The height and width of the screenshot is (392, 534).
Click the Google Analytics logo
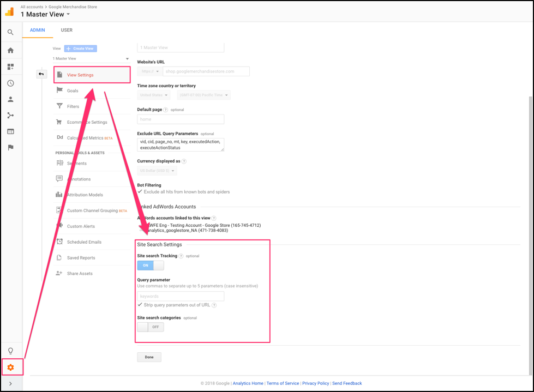[x=9, y=11]
